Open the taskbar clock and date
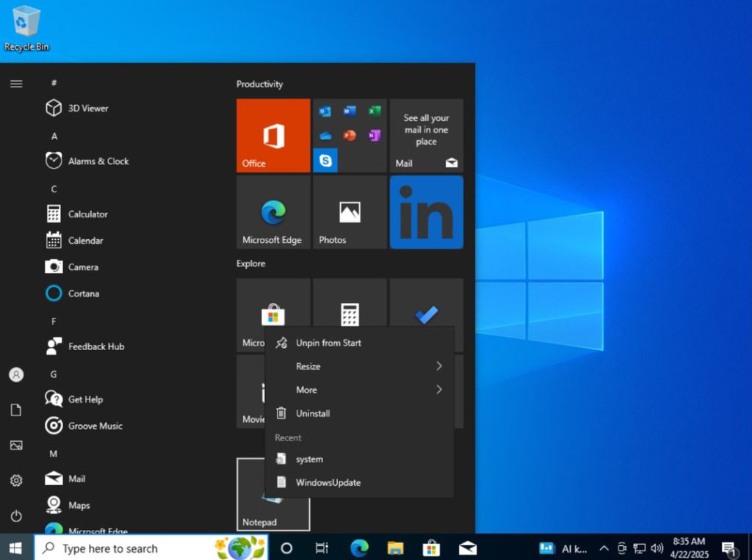 point(689,548)
